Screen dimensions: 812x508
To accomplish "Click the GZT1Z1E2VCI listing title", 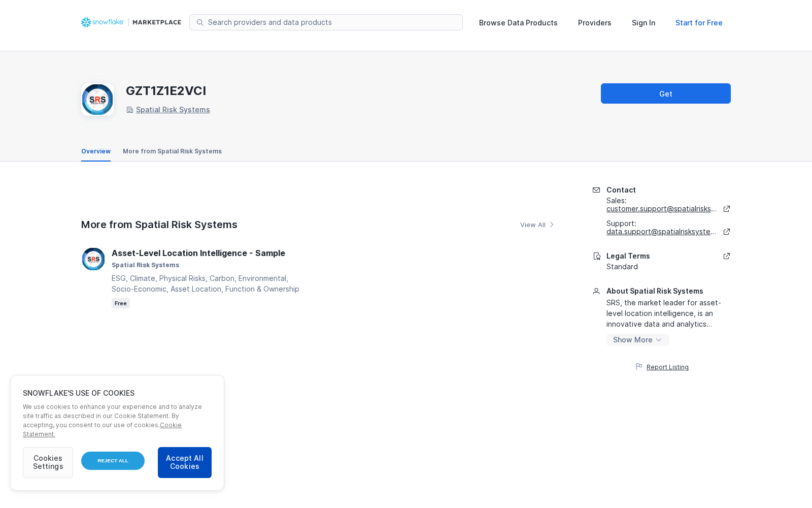I will 166,91.
